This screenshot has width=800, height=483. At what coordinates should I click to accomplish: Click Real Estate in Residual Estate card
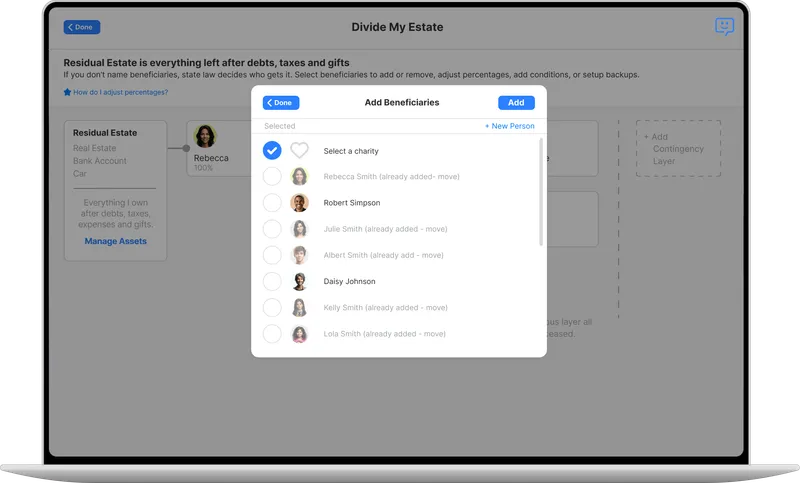pyautogui.click(x=94, y=148)
